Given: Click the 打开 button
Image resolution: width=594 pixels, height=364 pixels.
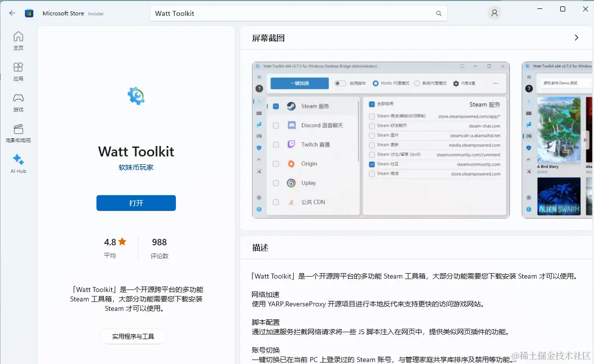Looking at the screenshot, I should (x=136, y=203).
